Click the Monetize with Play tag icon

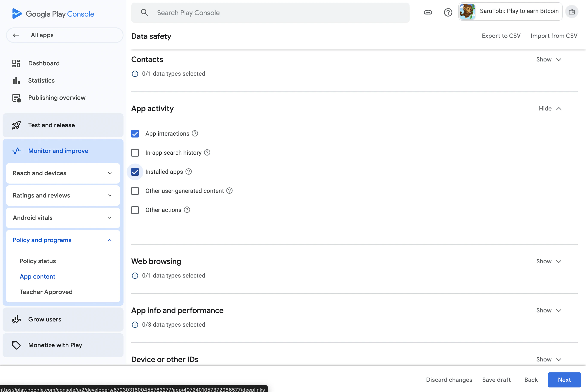[16, 345]
